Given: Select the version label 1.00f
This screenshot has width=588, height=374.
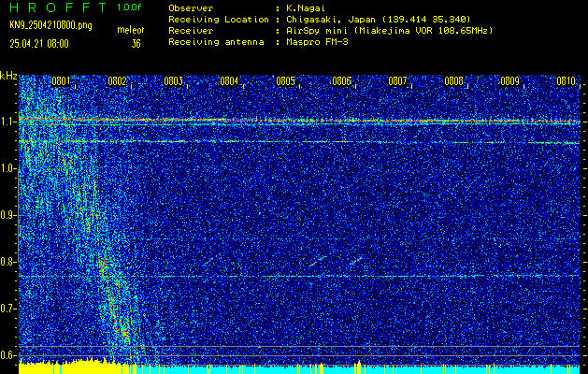Looking at the screenshot, I should pos(129,7).
